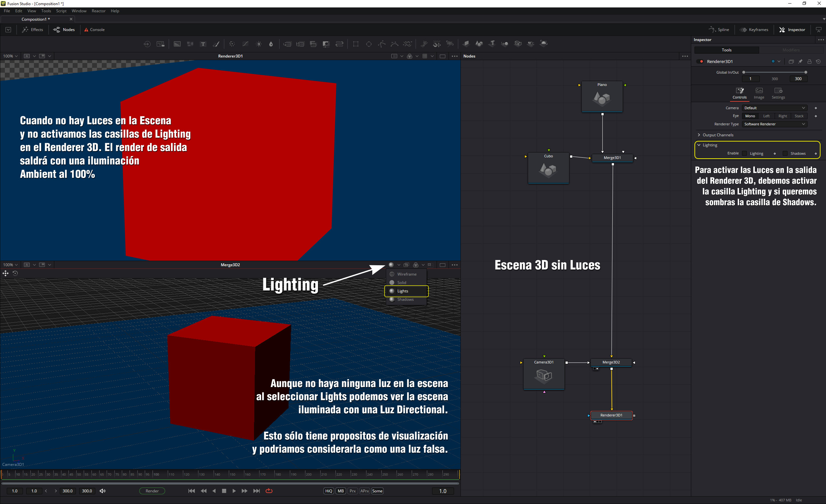Enable the Shadows checkbox in Inspector
The width and height of the screenshot is (826, 504).
click(x=785, y=153)
